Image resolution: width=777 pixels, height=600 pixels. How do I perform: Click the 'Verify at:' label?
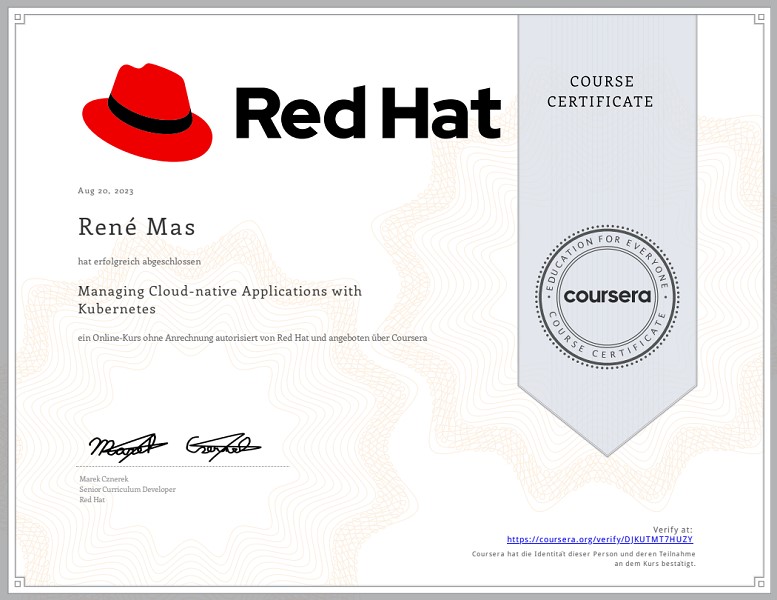pos(672,530)
